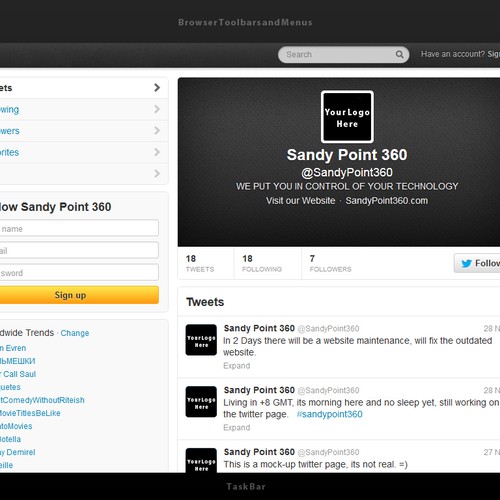500x500 pixels.
Task: Expand the website maintenance tweet
Action: [x=237, y=366]
